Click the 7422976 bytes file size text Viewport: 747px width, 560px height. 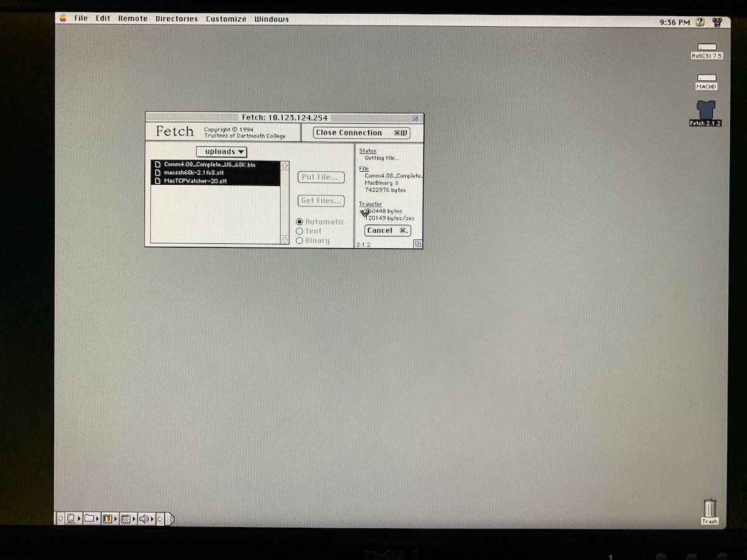click(x=385, y=190)
